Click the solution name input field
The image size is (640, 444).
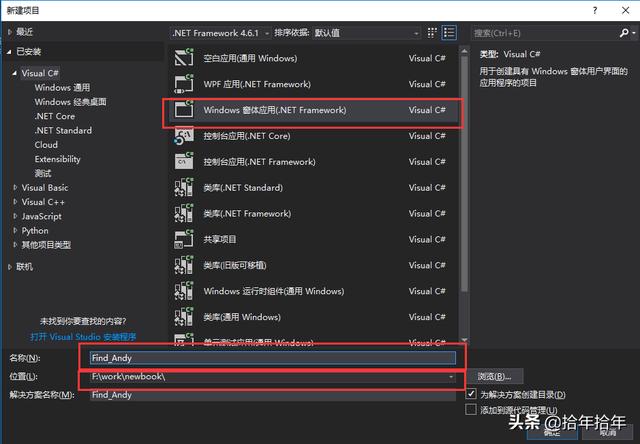click(x=273, y=395)
